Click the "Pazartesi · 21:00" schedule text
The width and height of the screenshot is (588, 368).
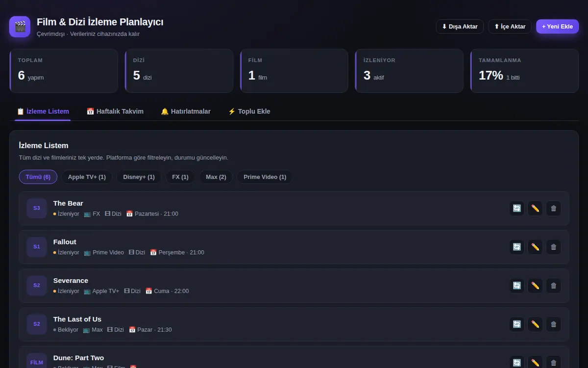(x=156, y=214)
